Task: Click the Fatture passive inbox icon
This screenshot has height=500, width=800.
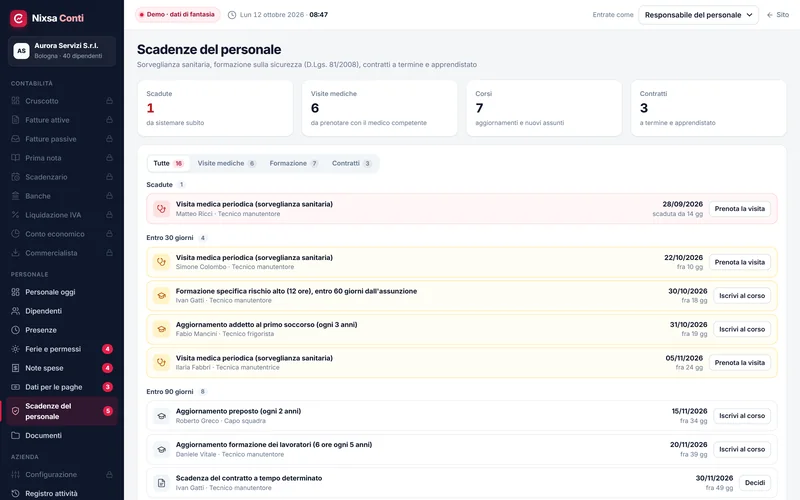Action: pos(15,139)
